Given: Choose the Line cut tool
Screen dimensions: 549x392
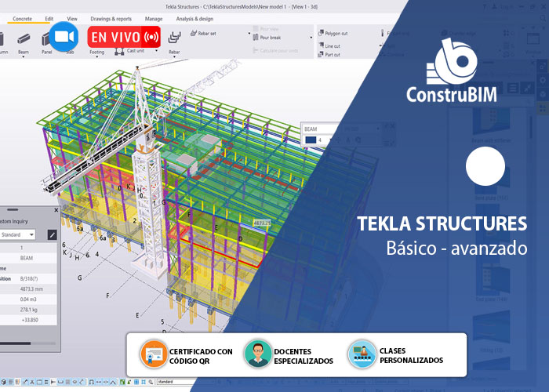Looking at the screenshot, I should [x=329, y=45].
